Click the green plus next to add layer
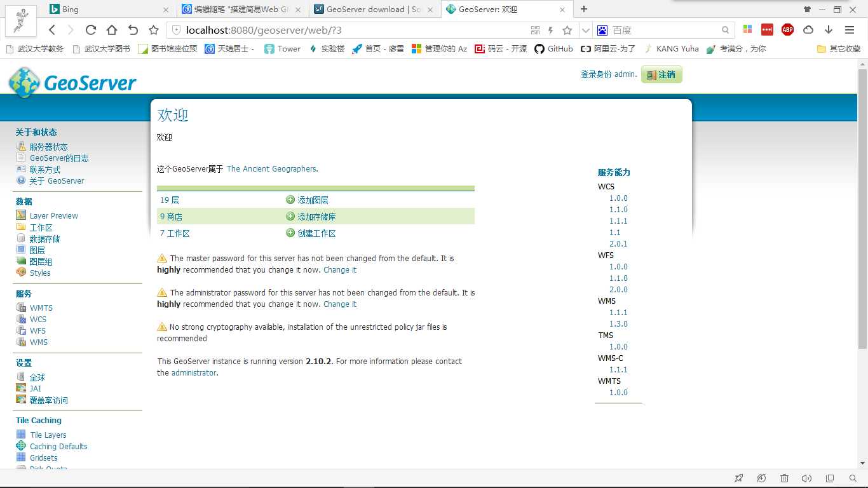The width and height of the screenshot is (868, 488). 290,200
